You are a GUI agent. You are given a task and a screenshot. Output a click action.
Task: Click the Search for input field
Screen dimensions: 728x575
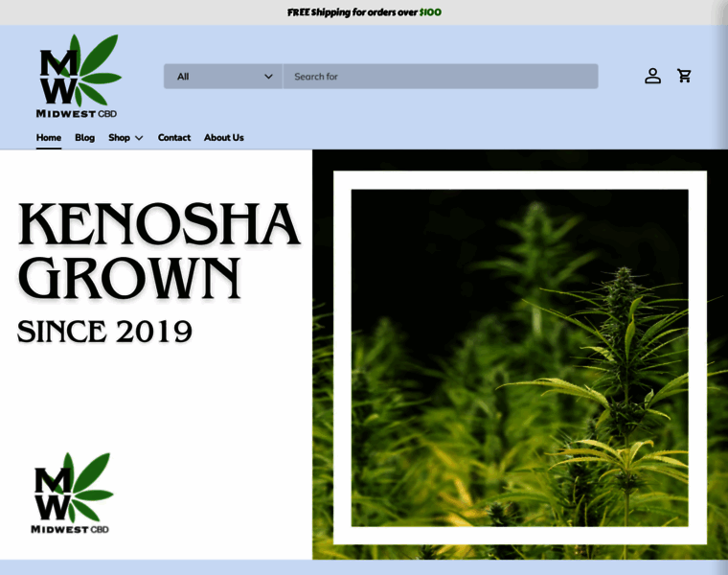click(440, 76)
